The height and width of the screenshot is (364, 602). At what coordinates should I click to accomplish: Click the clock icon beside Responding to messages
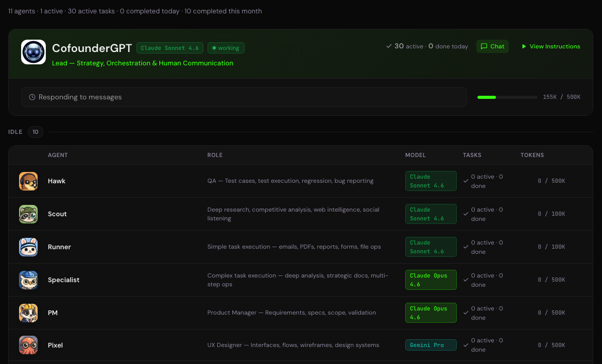click(x=32, y=97)
